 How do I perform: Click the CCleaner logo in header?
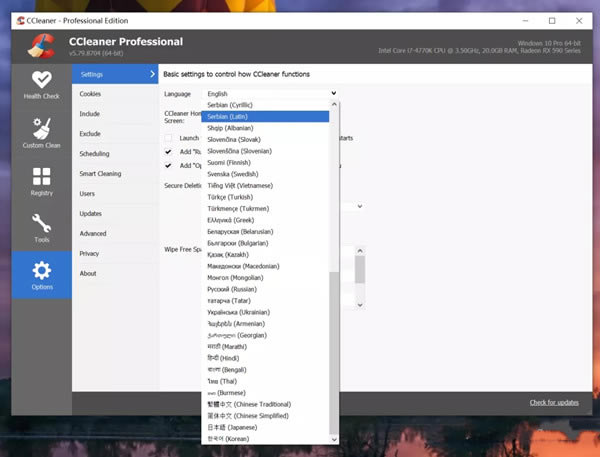(x=42, y=46)
